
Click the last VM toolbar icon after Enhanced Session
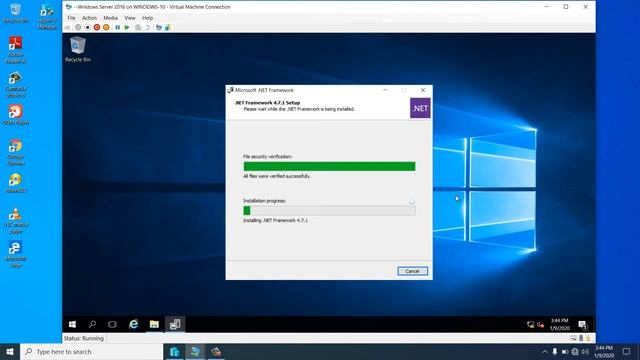click(x=168, y=27)
